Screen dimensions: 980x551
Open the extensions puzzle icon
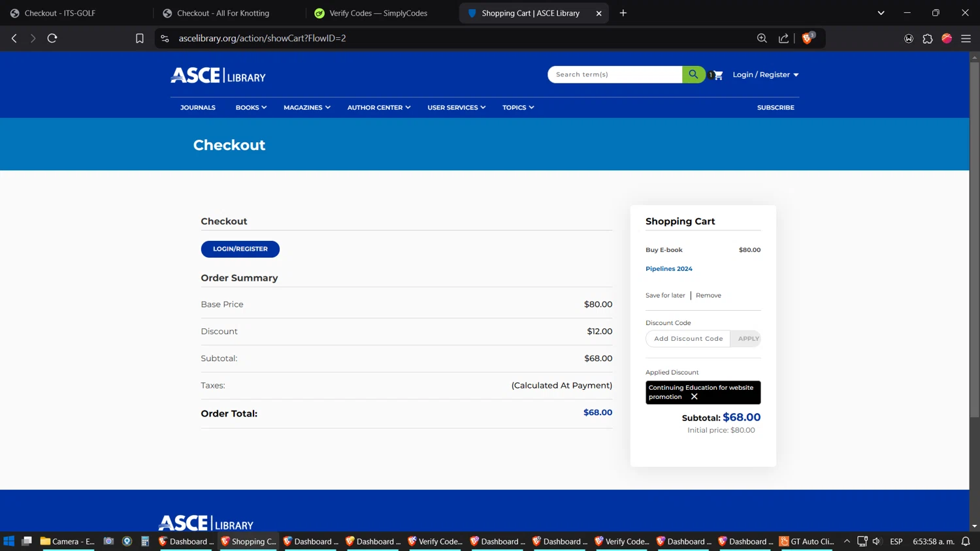pyautogui.click(x=928, y=39)
